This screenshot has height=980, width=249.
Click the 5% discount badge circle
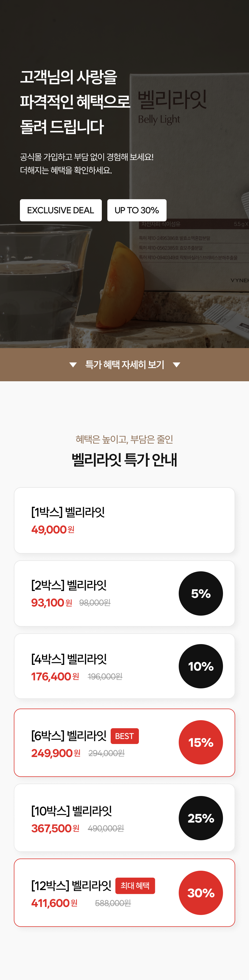(201, 593)
